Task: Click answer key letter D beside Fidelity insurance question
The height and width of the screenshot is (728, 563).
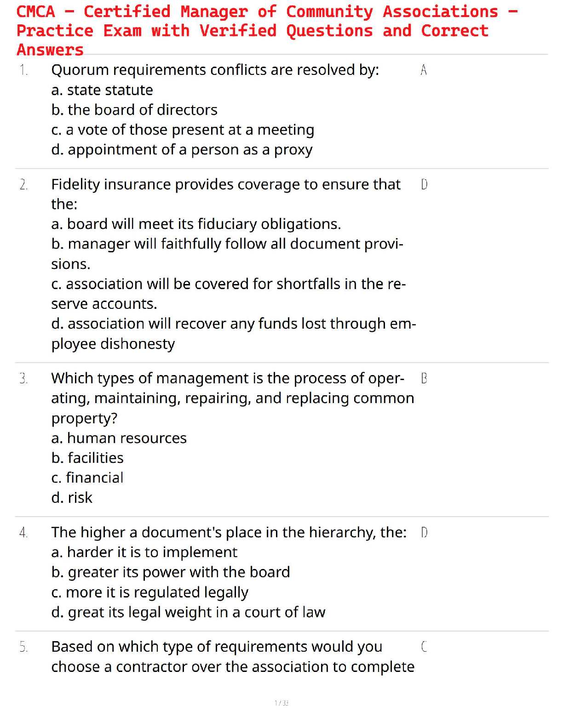Action: 424,185
